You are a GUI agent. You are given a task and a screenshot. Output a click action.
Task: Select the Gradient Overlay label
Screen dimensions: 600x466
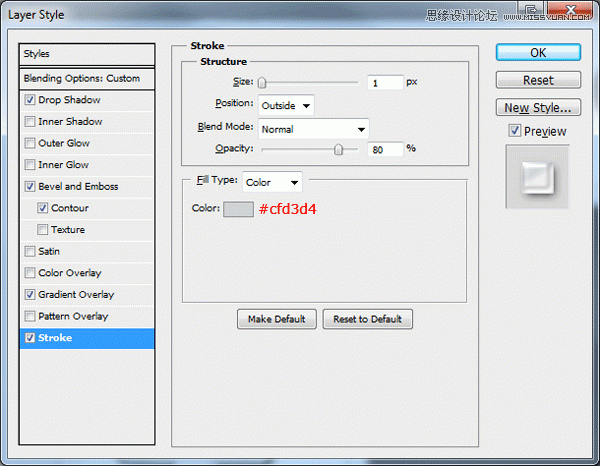[76, 295]
